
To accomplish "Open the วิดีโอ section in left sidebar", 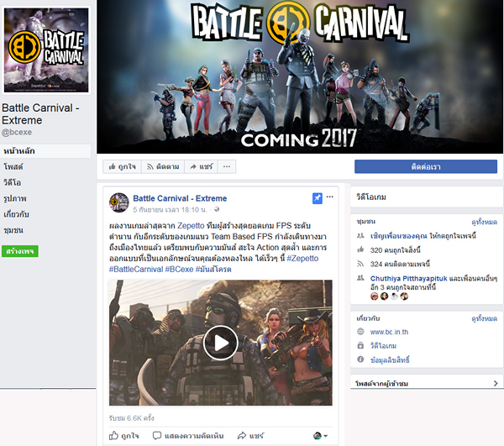I will 13,182.
